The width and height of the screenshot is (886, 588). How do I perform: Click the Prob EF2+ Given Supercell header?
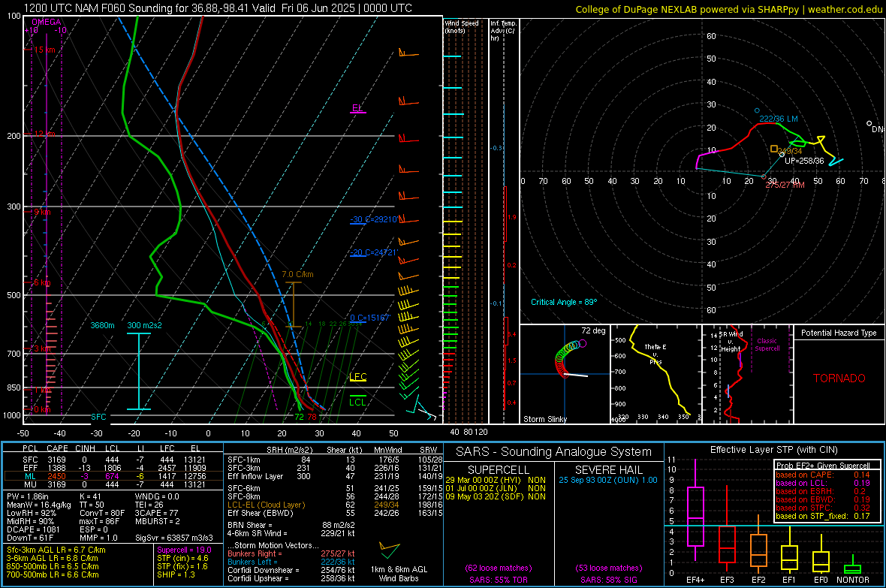823,466
